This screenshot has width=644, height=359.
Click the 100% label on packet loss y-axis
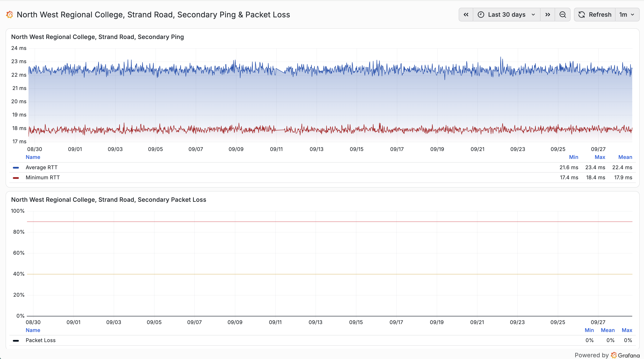pyautogui.click(x=18, y=211)
